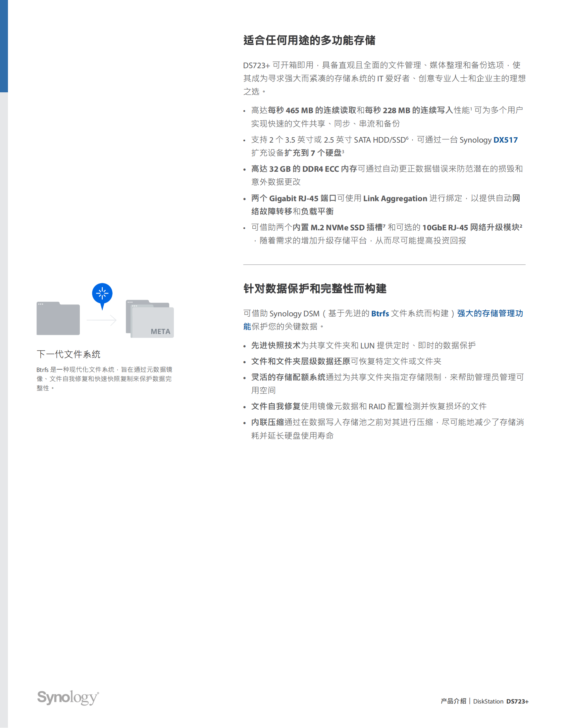
Task: Click the footer text DiskStation DS723+
Action: point(501,701)
